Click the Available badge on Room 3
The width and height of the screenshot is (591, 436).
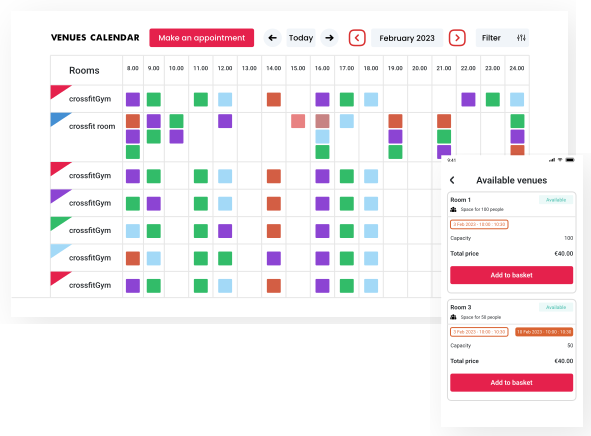556,307
